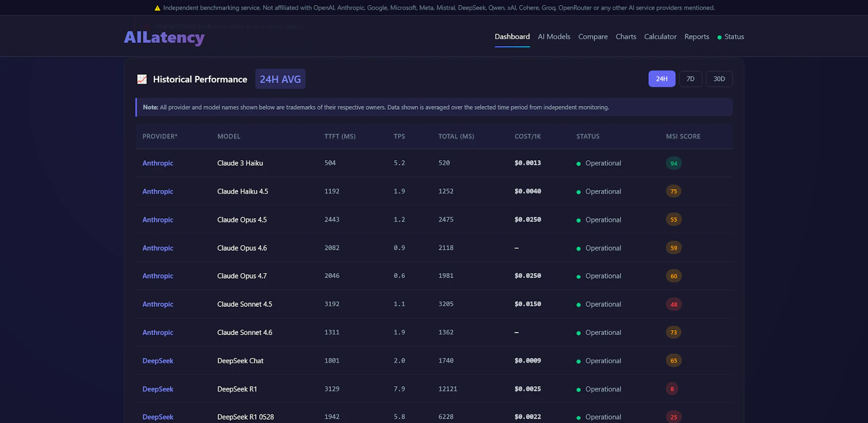Click MSI score badge 73
Viewport: 868px width, 423px height.
(x=674, y=332)
